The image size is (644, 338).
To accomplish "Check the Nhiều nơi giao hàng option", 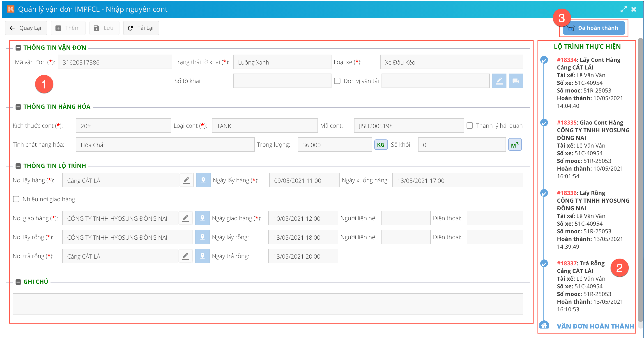I will (x=16, y=199).
